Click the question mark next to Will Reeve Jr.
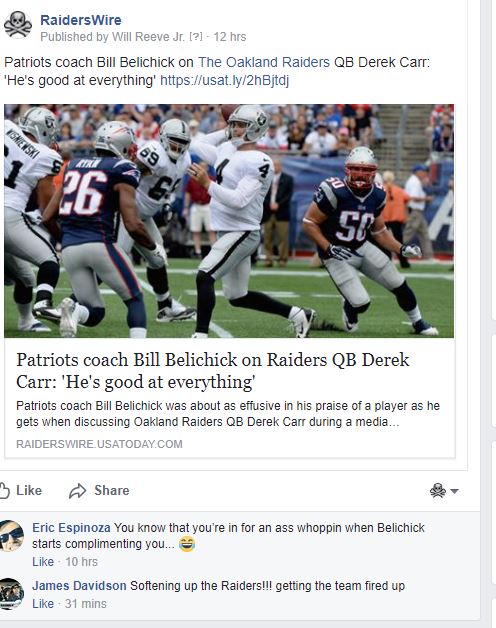The width and height of the screenshot is (496, 628). 196,37
